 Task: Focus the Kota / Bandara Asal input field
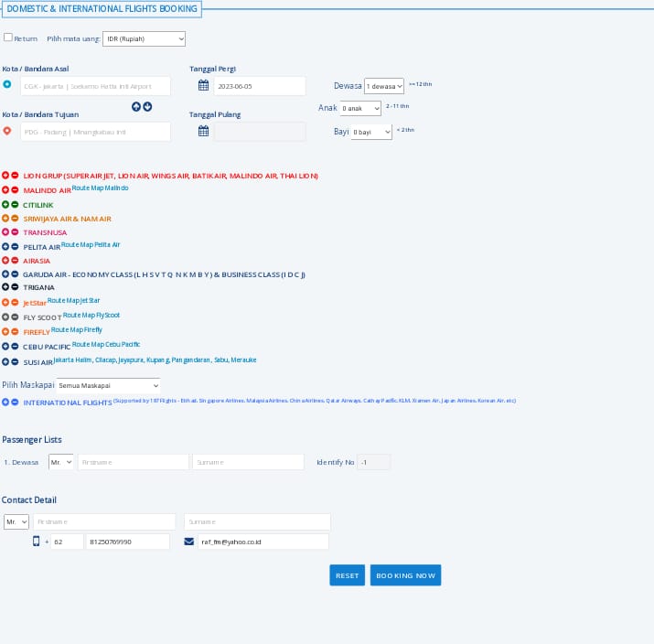95,86
